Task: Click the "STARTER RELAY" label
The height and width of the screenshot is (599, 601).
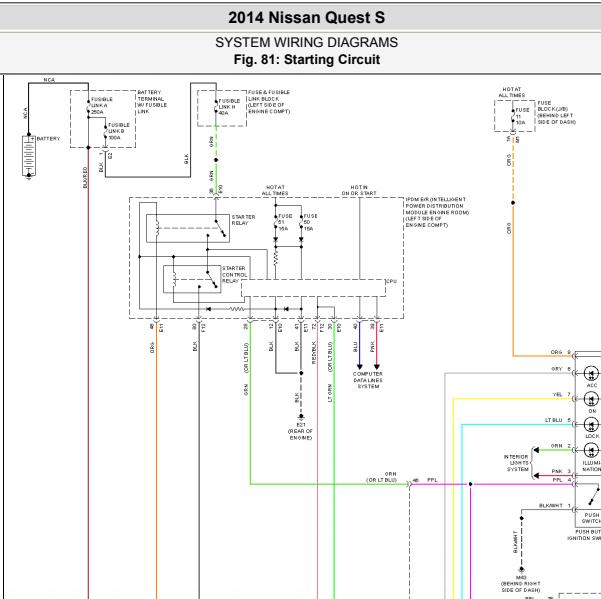Action: 243,220
